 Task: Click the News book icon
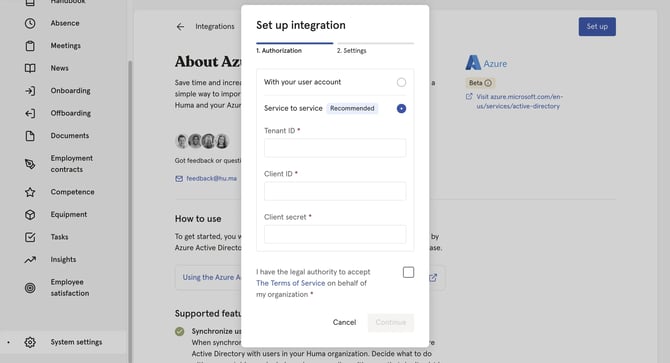30,68
